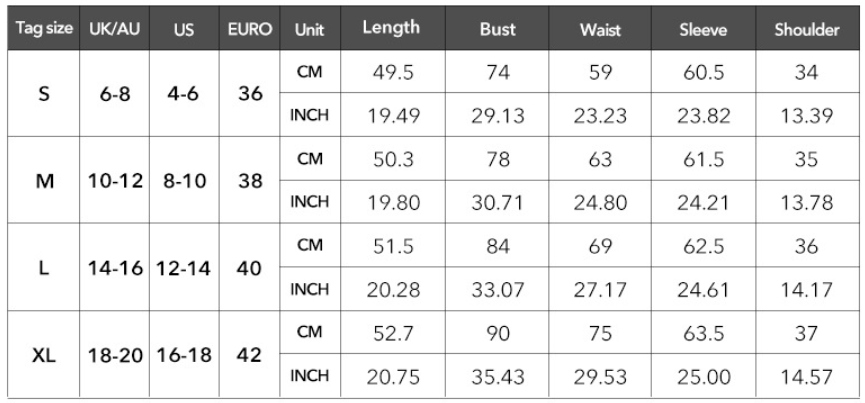Image resolution: width=865 pixels, height=403 pixels.
Task: Click waist value 69 cm
Action: click(x=600, y=245)
